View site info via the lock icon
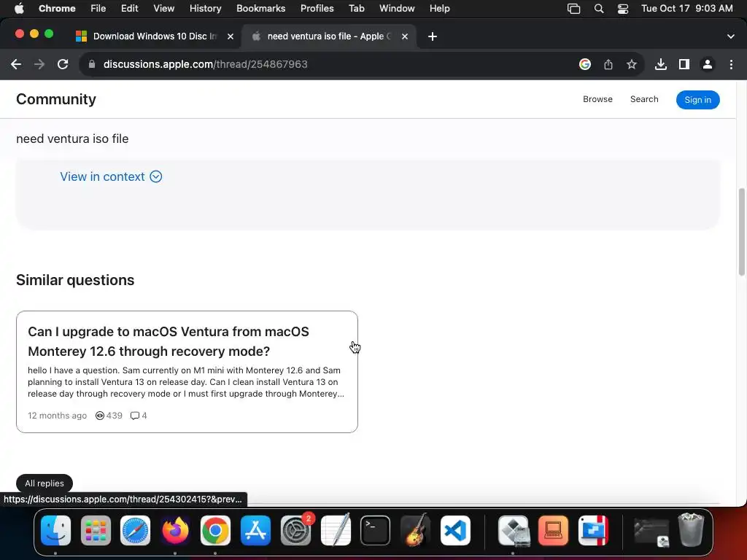Viewport: 747px width, 560px height. pos(92,64)
